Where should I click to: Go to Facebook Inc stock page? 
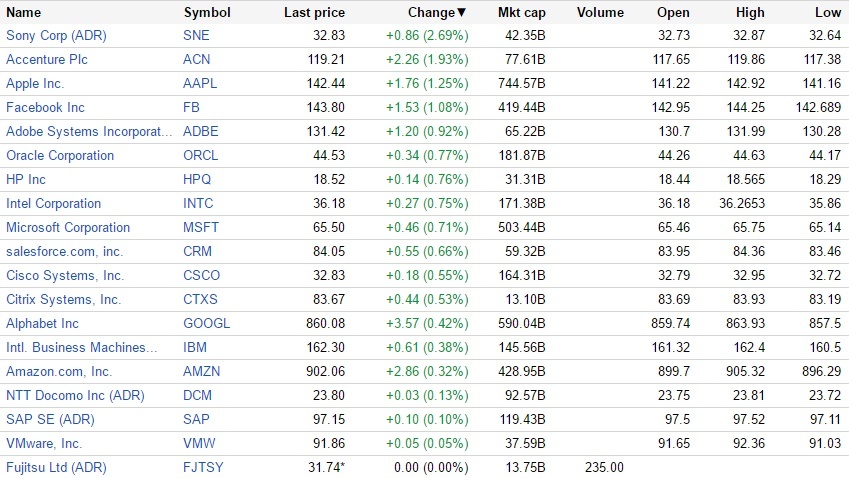coord(46,107)
